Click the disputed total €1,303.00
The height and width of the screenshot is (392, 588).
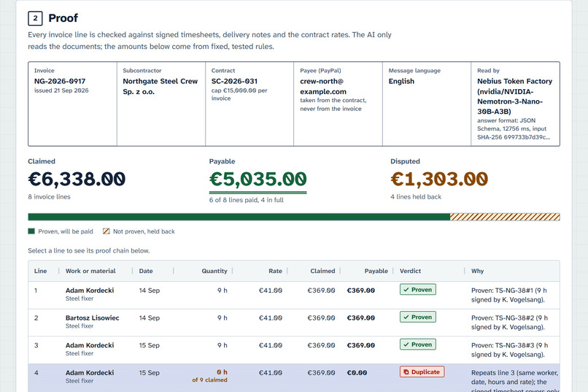click(439, 179)
